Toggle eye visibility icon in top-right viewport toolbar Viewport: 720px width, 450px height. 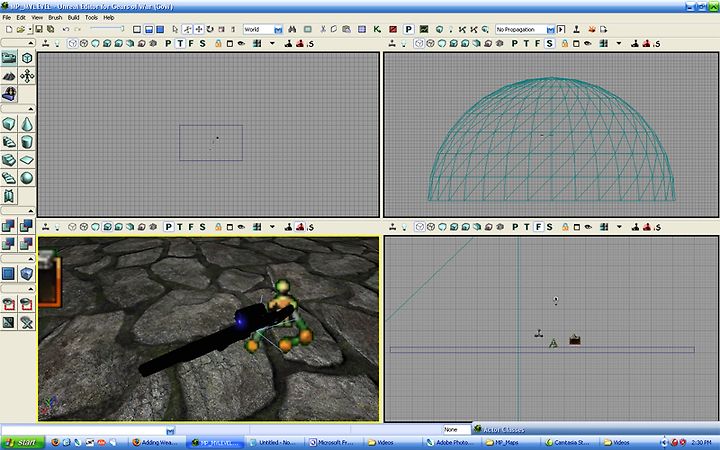(x=588, y=44)
